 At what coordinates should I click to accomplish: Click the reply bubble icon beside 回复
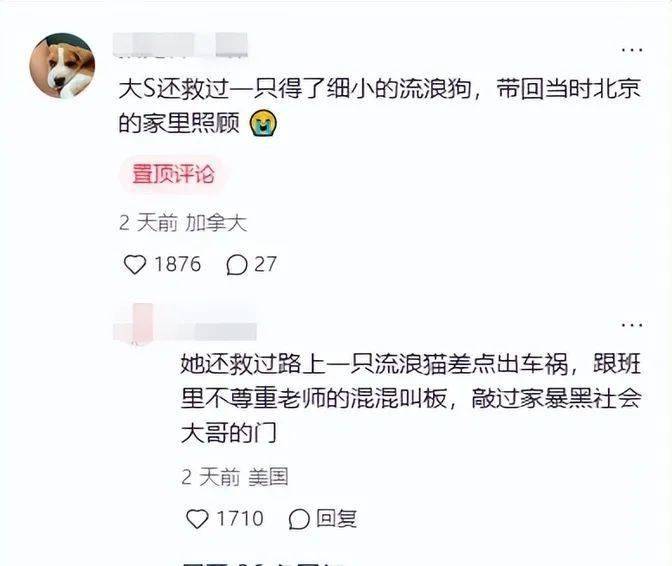299,519
